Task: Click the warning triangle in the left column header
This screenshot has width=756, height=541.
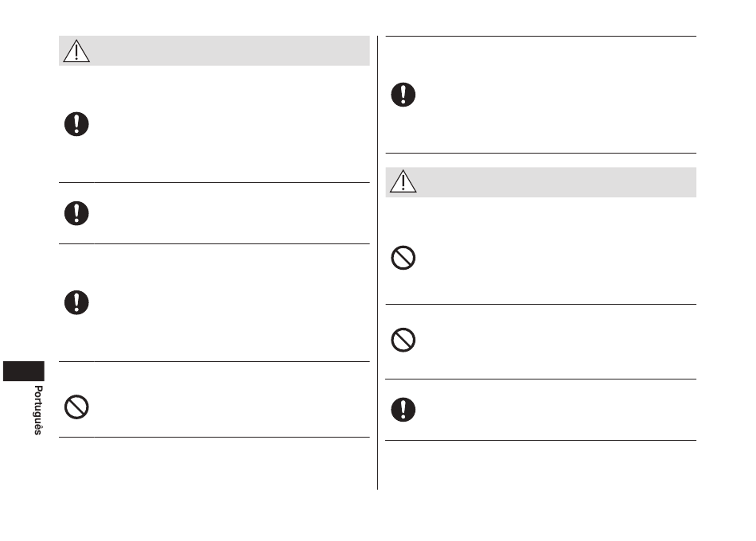Action: click(76, 51)
